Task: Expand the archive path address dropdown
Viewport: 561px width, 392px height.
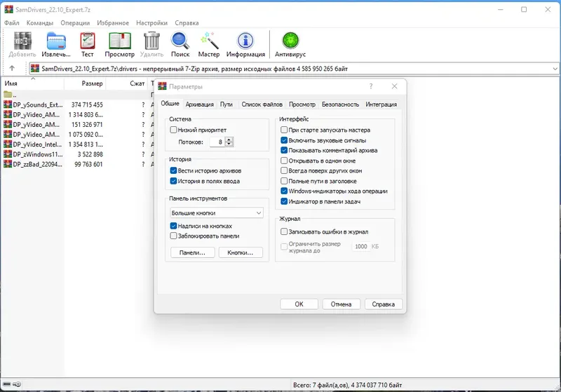Action: click(x=555, y=68)
